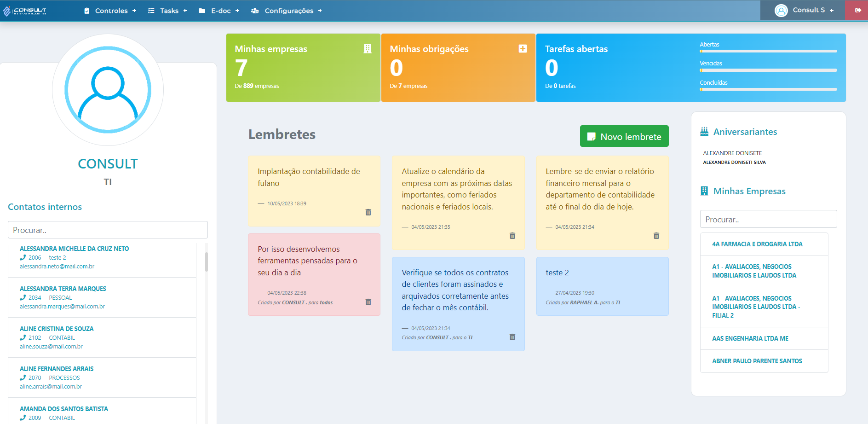The height and width of the screenshot is (424, 868).
Task: Open the 4A FARMACIA E DROGARIA LTDA company
Action: point(757,244)
